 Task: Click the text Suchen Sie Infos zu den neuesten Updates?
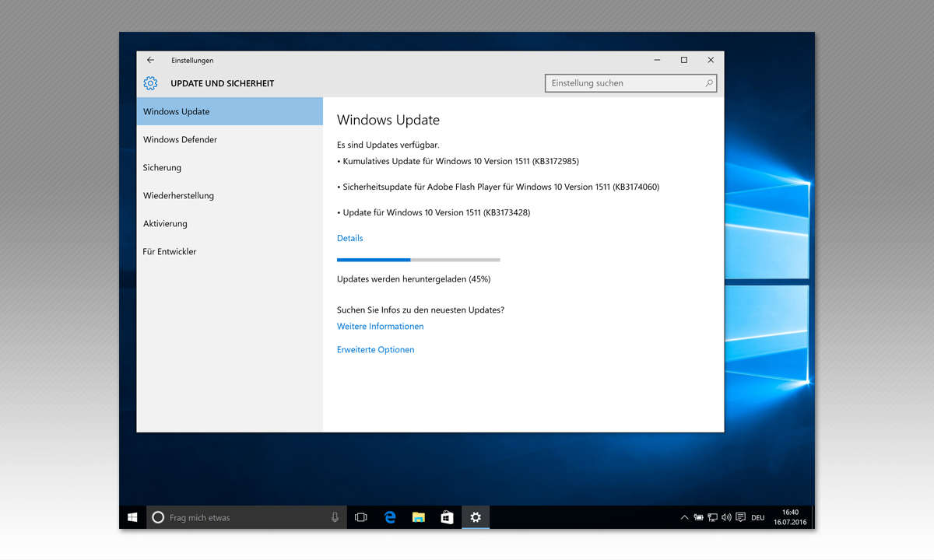point(420,310)
